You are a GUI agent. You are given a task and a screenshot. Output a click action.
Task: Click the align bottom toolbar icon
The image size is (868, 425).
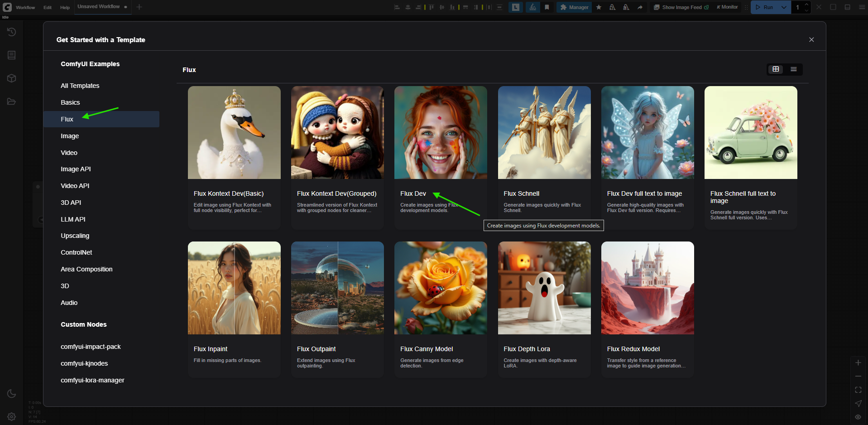452,7
